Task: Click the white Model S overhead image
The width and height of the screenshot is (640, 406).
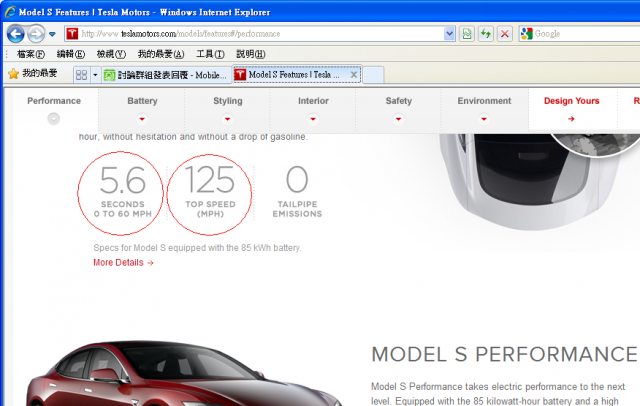Action: [x=531, y=182]
